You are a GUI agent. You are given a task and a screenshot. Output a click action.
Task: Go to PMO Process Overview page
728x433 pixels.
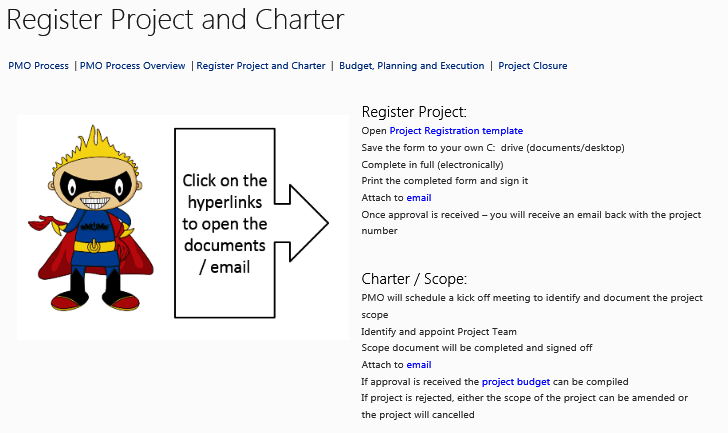click(132, 66)
